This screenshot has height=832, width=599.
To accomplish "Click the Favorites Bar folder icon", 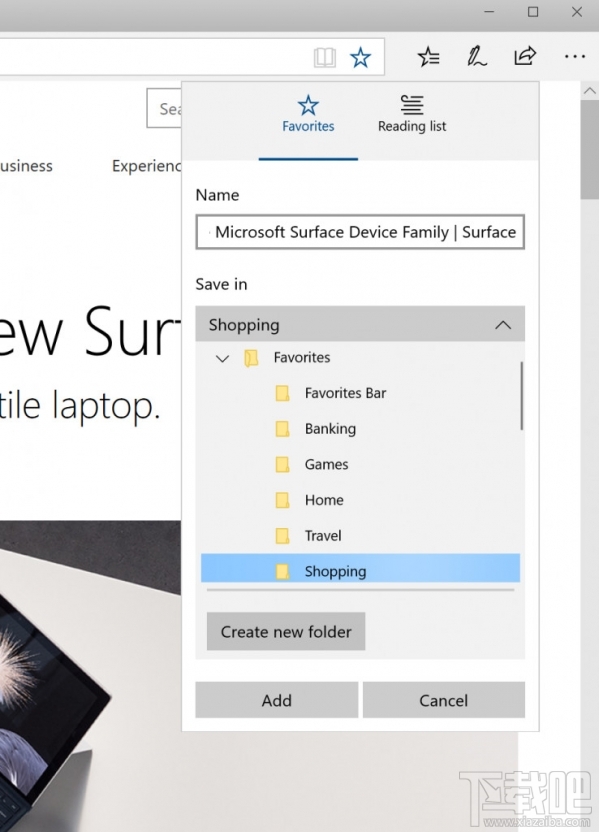I will click(x=282, y=393).
